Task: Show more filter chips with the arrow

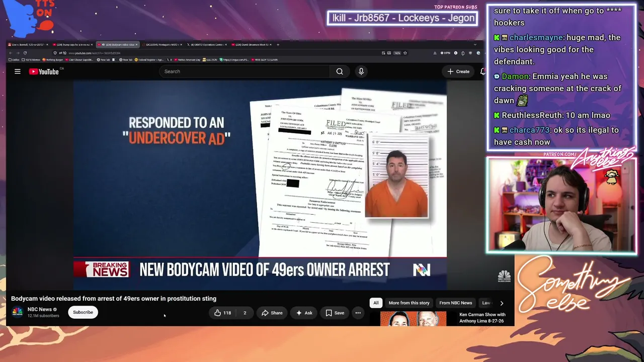Action: pos(502,303)
